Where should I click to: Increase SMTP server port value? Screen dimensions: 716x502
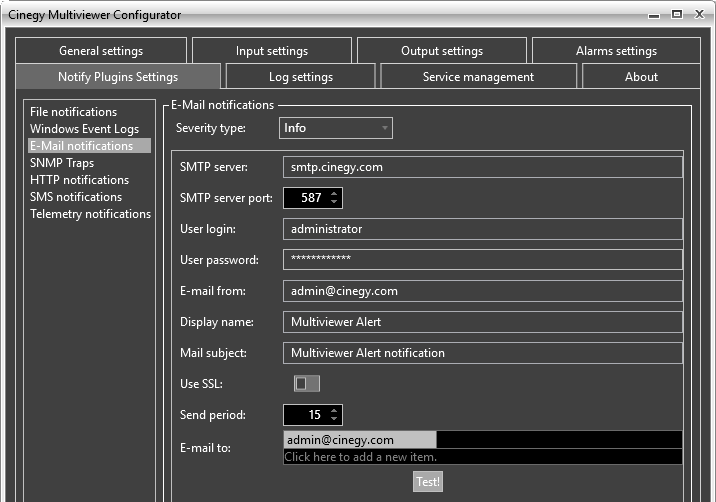334,194
